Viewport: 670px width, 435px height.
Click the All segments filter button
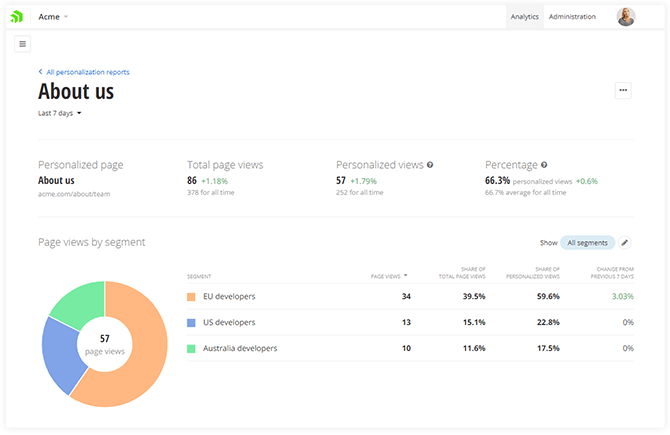coord(587,242)
